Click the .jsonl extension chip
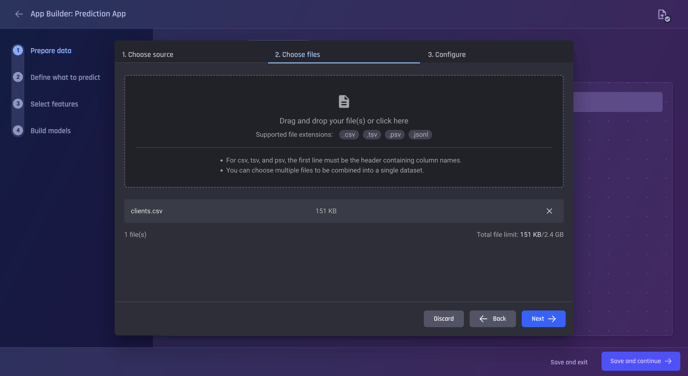This screenshot has width=688, height=376. point(420,135)
